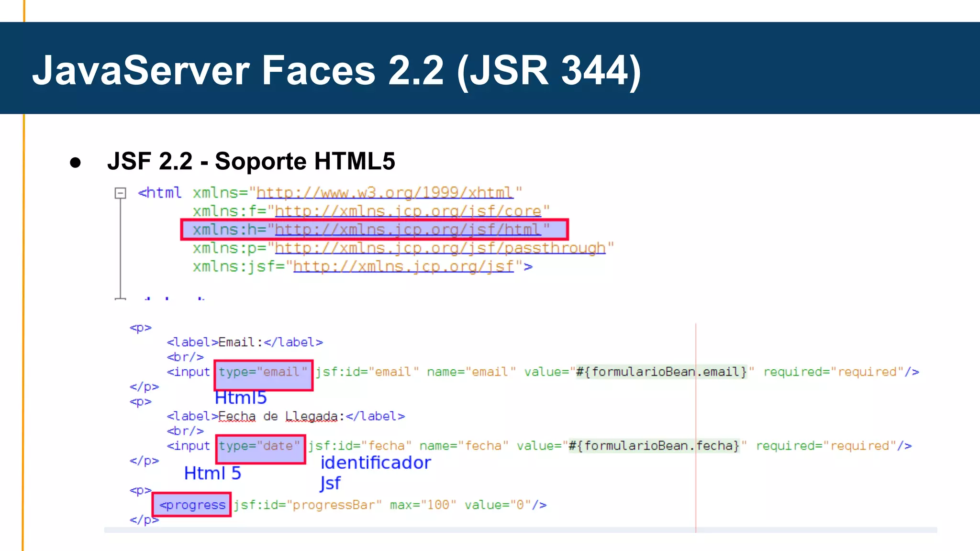Screen dimensions: 980x551
Task: Click the #{formularioBean.email} expression
Action: click(x=661, y=372)
